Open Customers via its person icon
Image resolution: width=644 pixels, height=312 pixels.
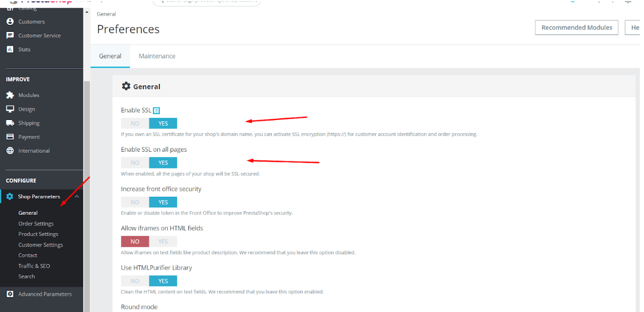pyautogui.click(x=10, y=22)
